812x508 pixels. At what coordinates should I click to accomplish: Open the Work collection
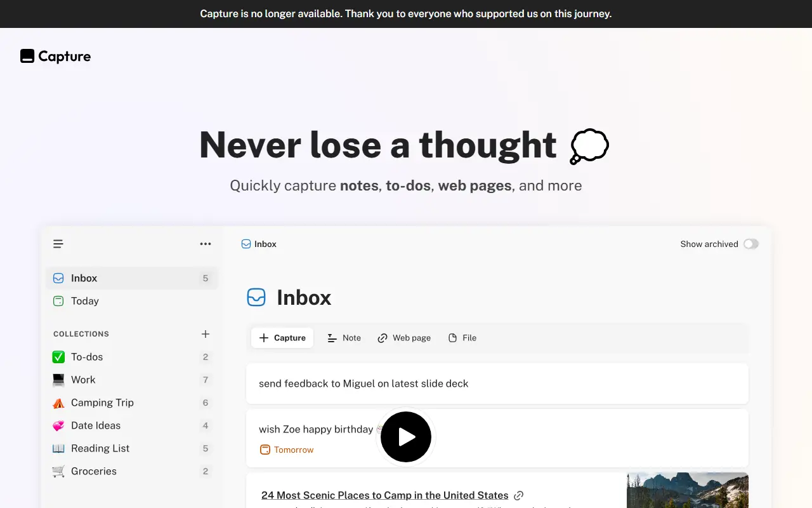pyautogui.click(x=132, y=380)
